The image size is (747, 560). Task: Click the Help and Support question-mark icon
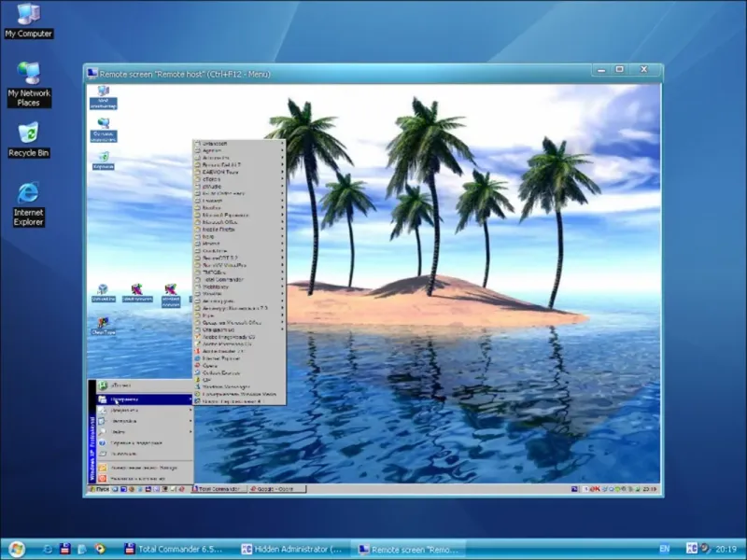tap(103, 443)
